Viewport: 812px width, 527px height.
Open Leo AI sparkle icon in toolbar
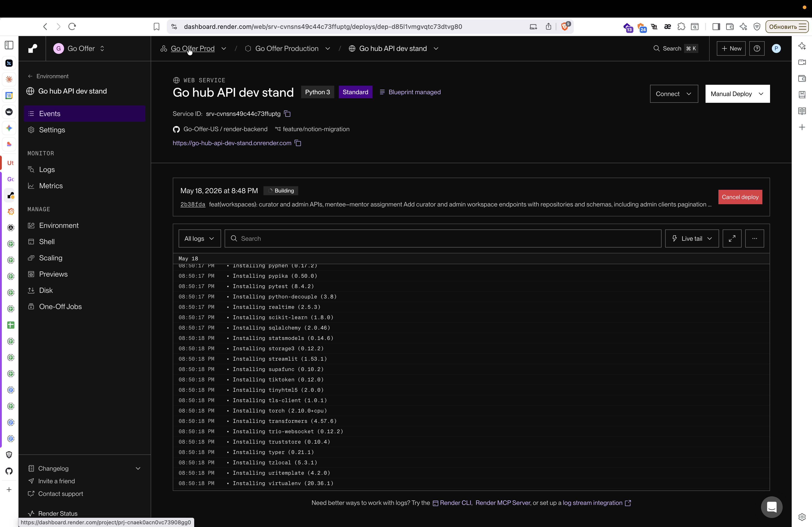click(743, 27)
